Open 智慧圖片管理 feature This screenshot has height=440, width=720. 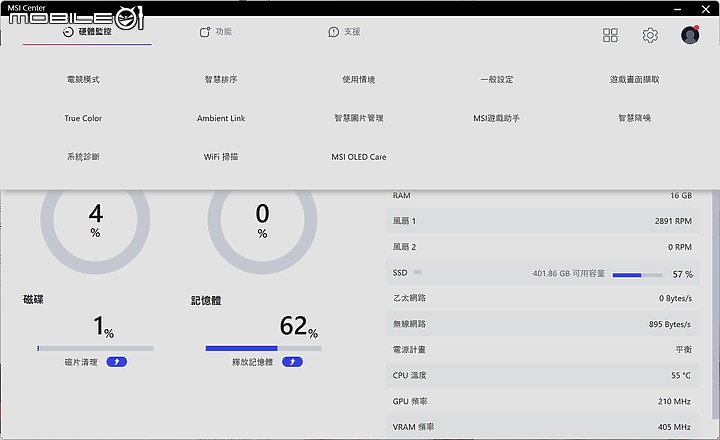[359, 118]
